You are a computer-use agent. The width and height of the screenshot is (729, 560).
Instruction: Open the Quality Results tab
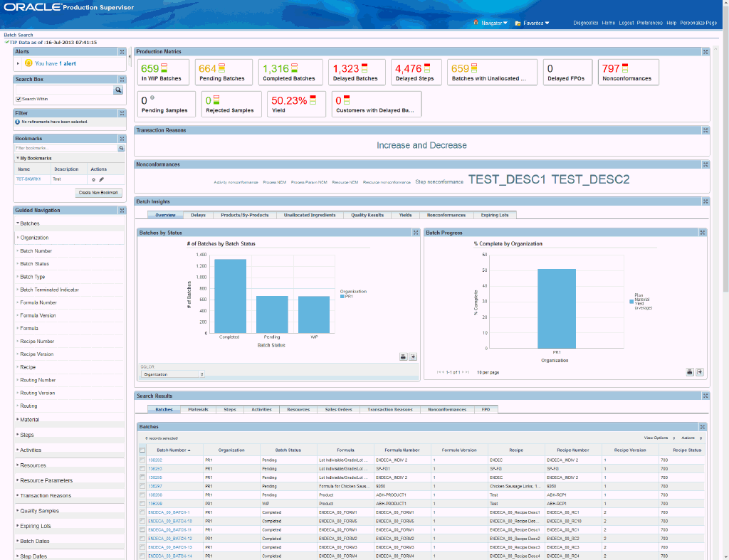point(367,215)
